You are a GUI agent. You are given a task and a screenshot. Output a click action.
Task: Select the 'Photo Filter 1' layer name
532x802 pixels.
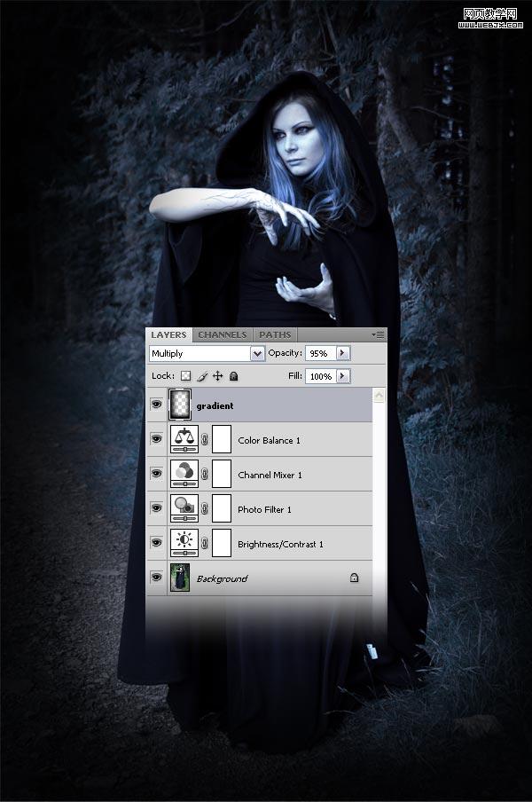(265, 509)
